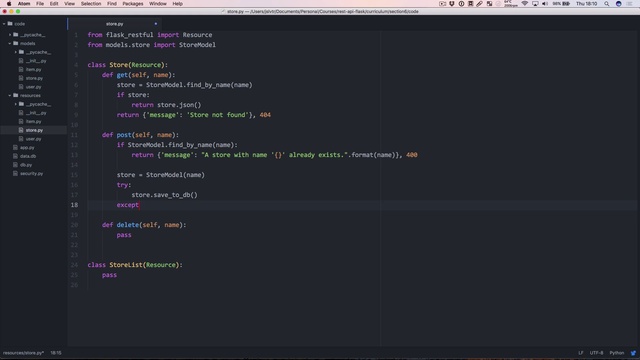The height and width of the screenshot is (360, 640).
Task: Open the View menu
Action: (69, 4)
